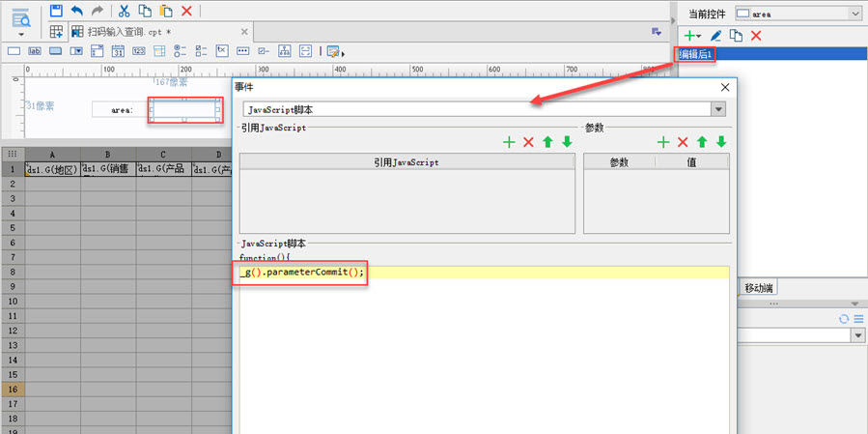Select the single checkbox widget icon
The height and width of the screenshot is (434, 868).
click(x=264, y=51)
